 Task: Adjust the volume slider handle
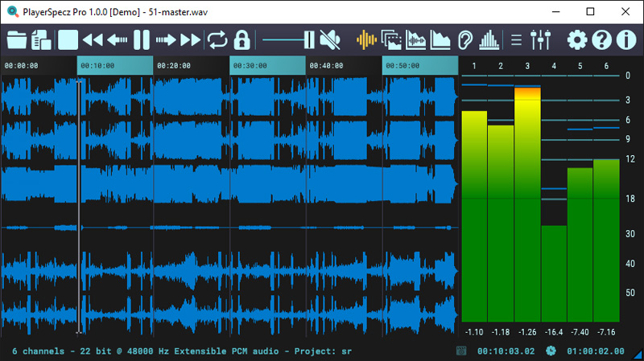308,39
